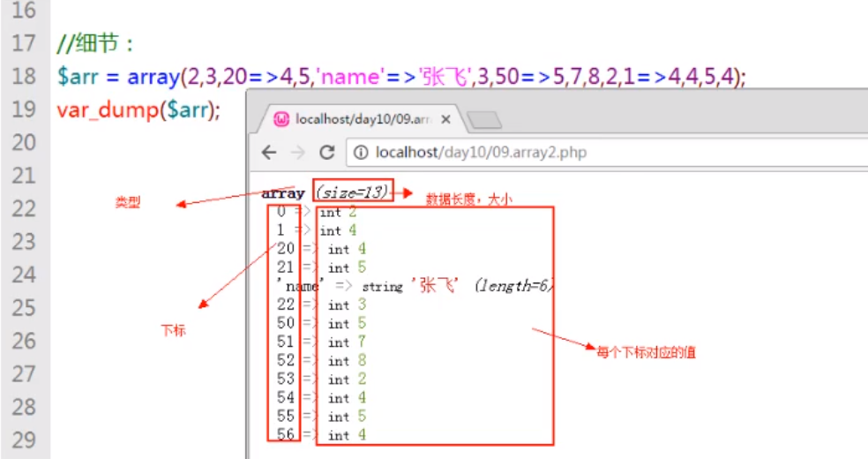This screenshot has width=868, height=459.
Task: Click the output row with index 50
Action: [321, 323]
